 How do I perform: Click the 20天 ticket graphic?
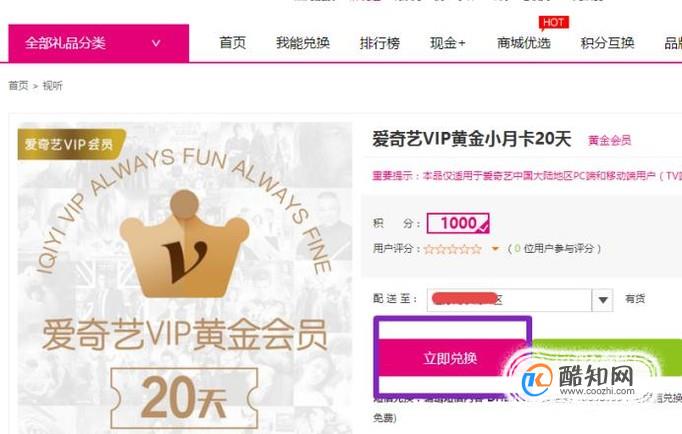tap(184, 397)
